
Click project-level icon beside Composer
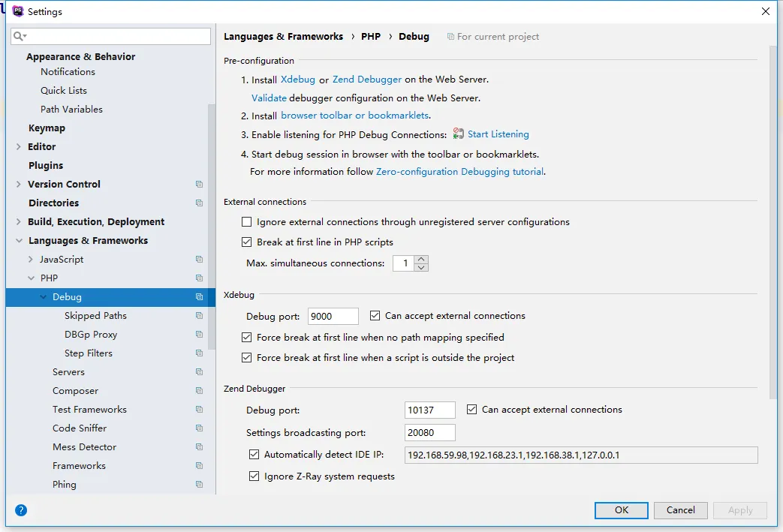pos(199,391)
